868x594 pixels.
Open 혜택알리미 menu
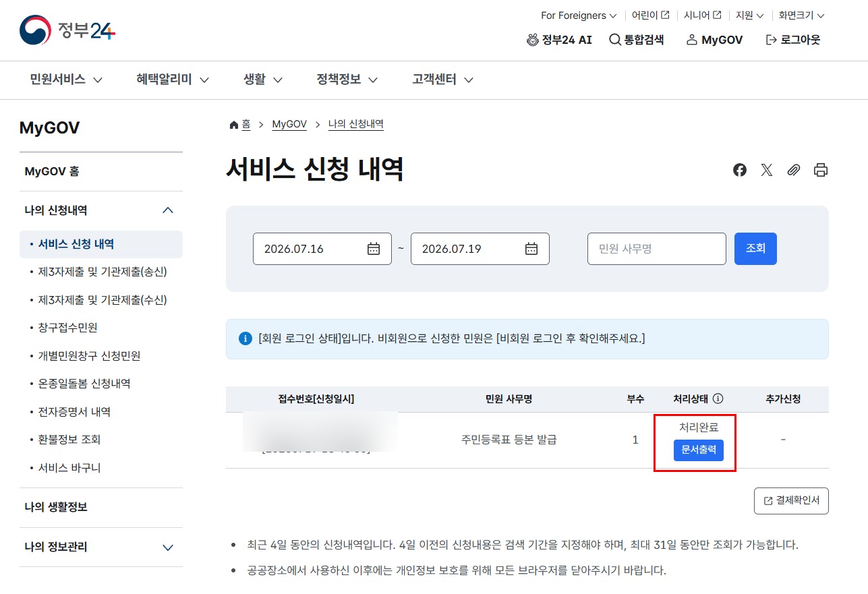173,80
